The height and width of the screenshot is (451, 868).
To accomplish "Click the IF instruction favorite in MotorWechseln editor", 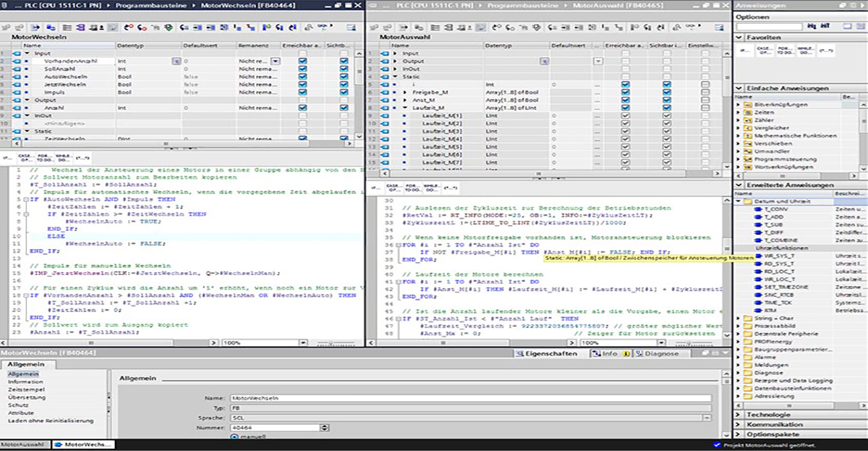I will pyautogui.click(x=7, y=156).
